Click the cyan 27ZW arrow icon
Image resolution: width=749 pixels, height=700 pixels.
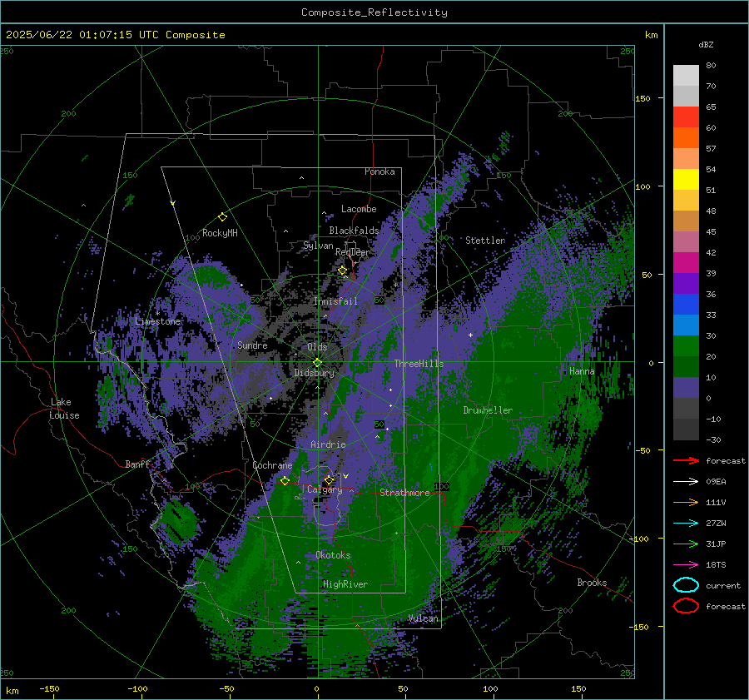[686, 524]
